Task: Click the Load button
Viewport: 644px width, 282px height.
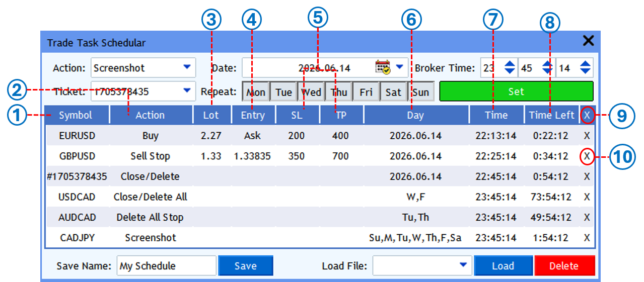Action: coord(503,266)
